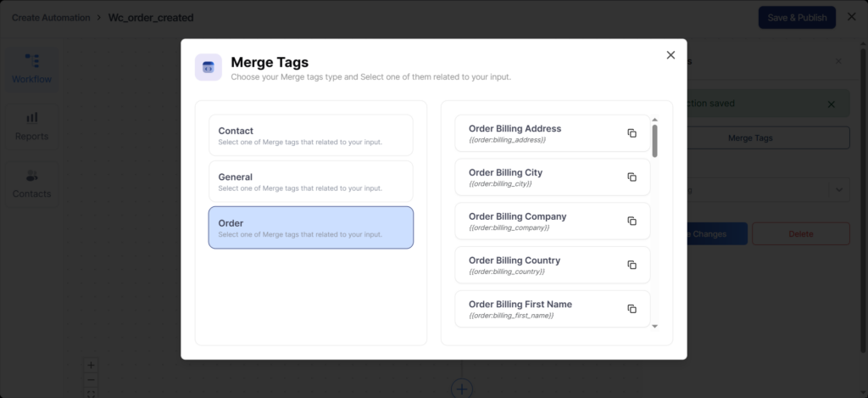Image resolution: width=868 pixels, height=398 pixels.
Task: Copy the Order Billing First Name tag
Action: (632, 309)
